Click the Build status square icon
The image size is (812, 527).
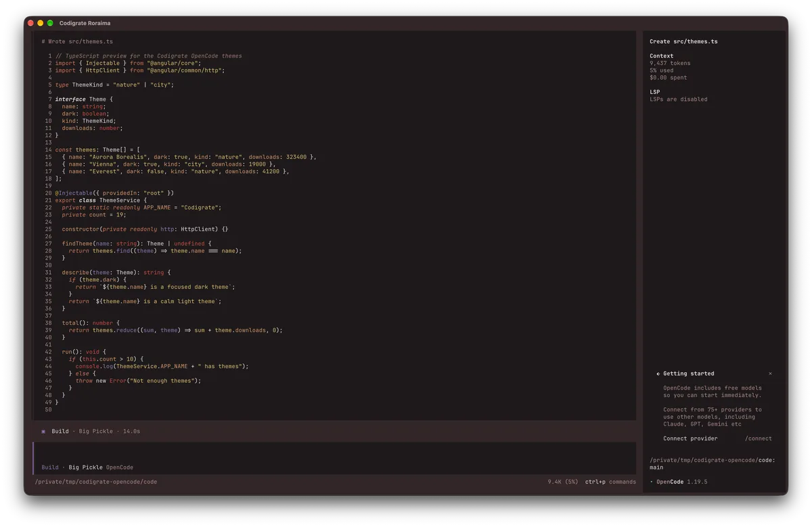pyautogui.click(x=43, y=431)
